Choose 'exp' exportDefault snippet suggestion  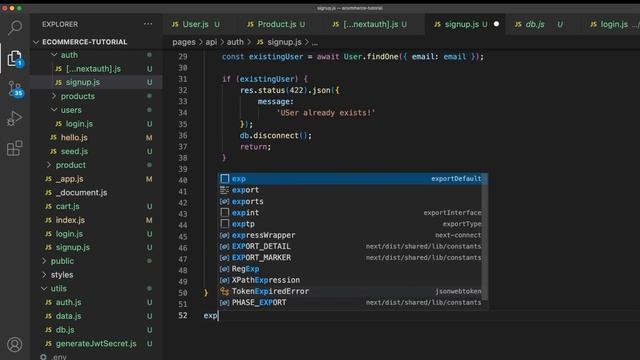click(x=350, y=179)
